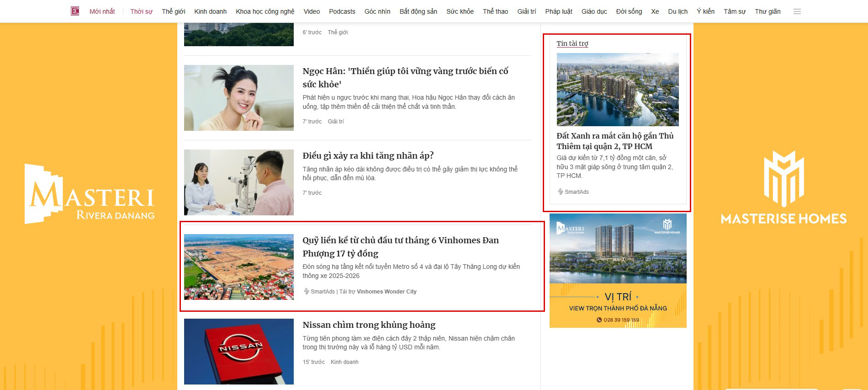
Task: Select Bất động sản in navigation
Action: coord(418,11)
